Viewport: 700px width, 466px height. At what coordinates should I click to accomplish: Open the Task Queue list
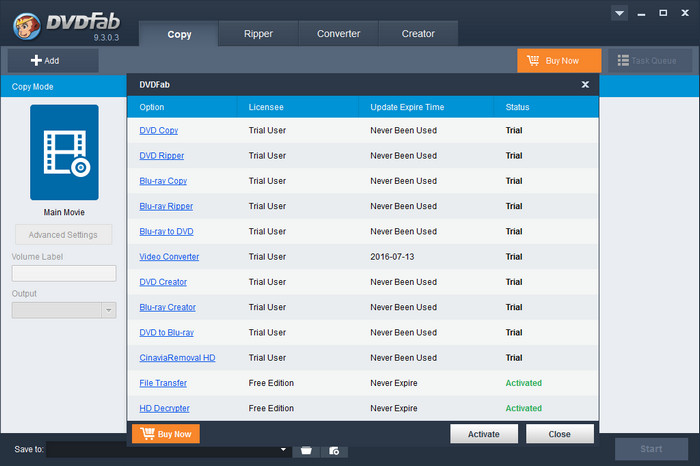[649, 60]
